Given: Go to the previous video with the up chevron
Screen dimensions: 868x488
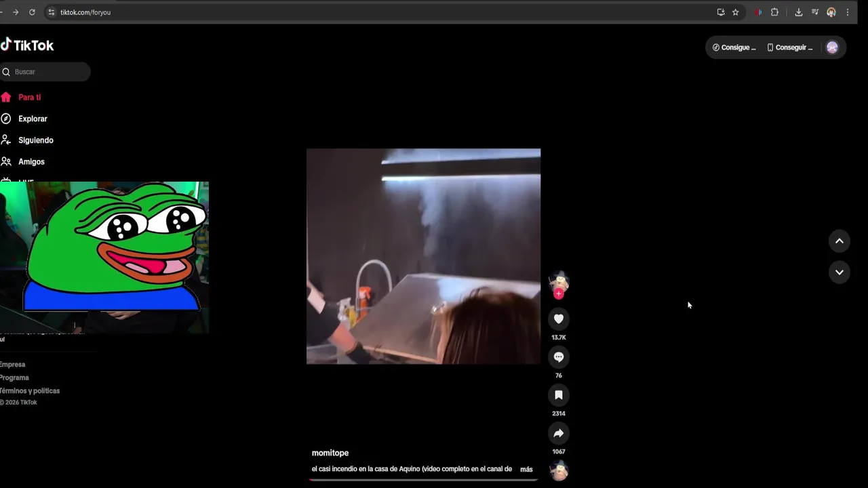Looking at the screenshot, I should tap(839, 241).
